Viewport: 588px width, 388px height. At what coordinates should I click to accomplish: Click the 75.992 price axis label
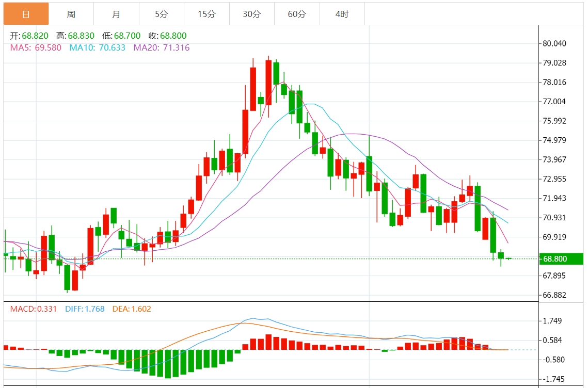point(554,121)
